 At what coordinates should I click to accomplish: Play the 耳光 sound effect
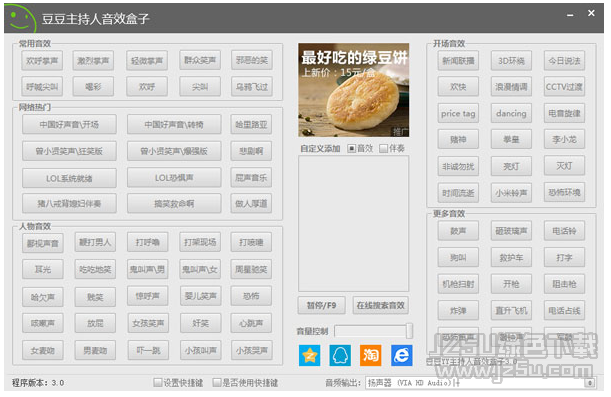pos(42,269)
